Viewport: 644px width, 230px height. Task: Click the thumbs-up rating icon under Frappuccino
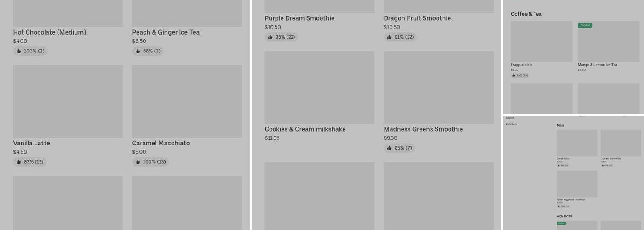pos(514,75)
